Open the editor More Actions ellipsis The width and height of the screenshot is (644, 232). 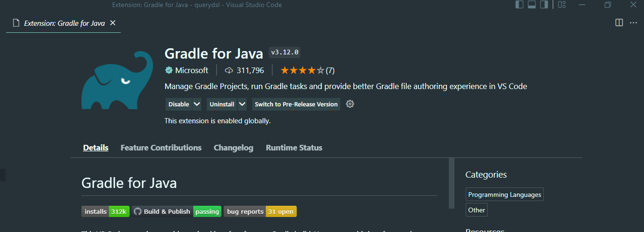pos(633,22)
